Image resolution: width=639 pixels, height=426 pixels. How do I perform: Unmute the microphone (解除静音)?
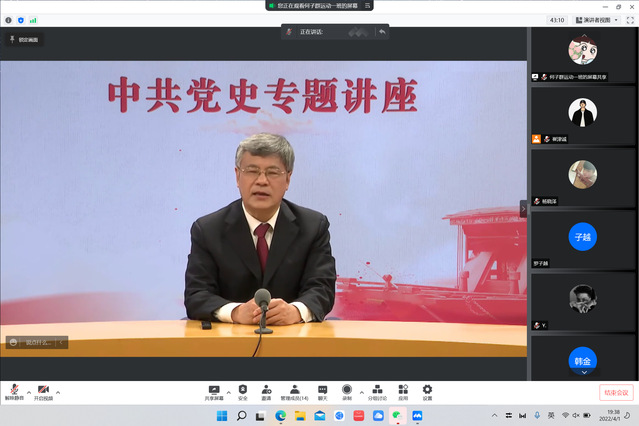click(14, 390)
